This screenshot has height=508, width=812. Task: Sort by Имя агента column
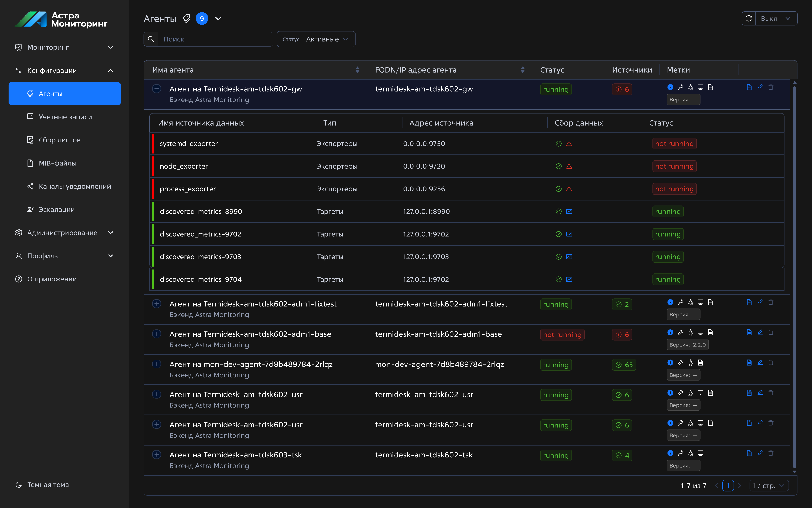[357, 70]
